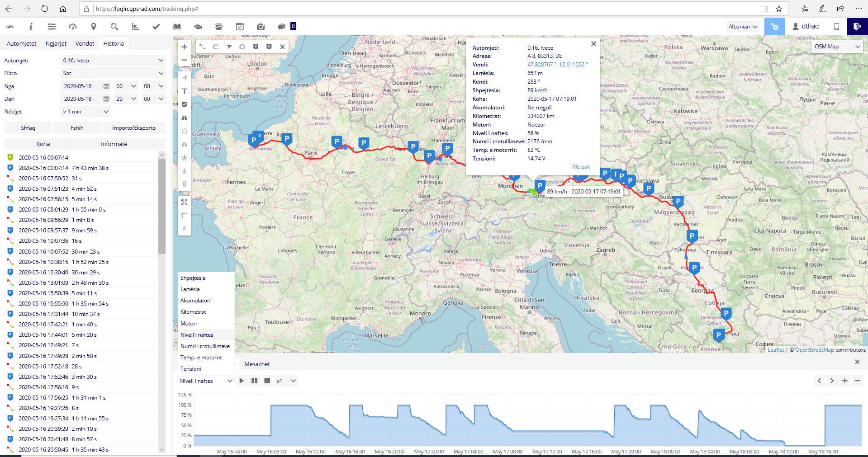Toggle object labels T icon on map
Image resolution: width=868 pixels, height=457 pixels.
tap(184, 91)
